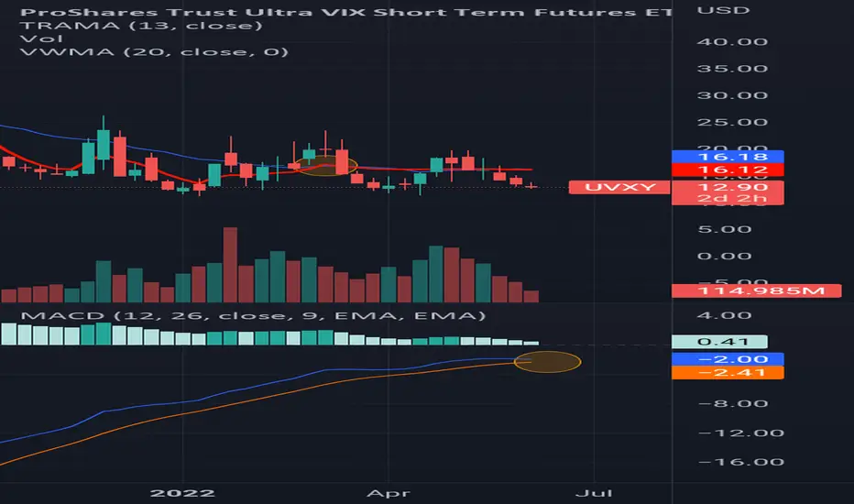Click the 40.00 price scale label
854x504 pixels.
[732, 42]
